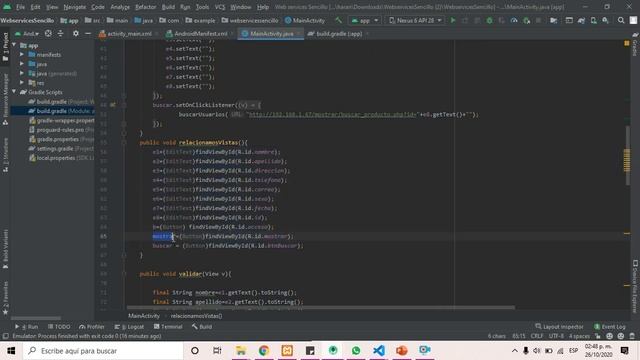
Task: Open the Resource Manager side tab
Action: click(x=5, y=98)
